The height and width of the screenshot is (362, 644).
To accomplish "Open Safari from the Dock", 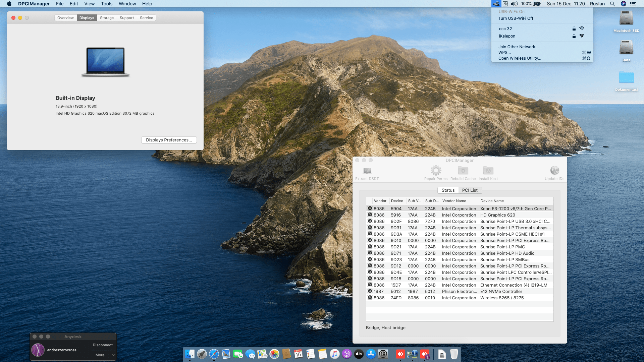I will pos(214,354).
